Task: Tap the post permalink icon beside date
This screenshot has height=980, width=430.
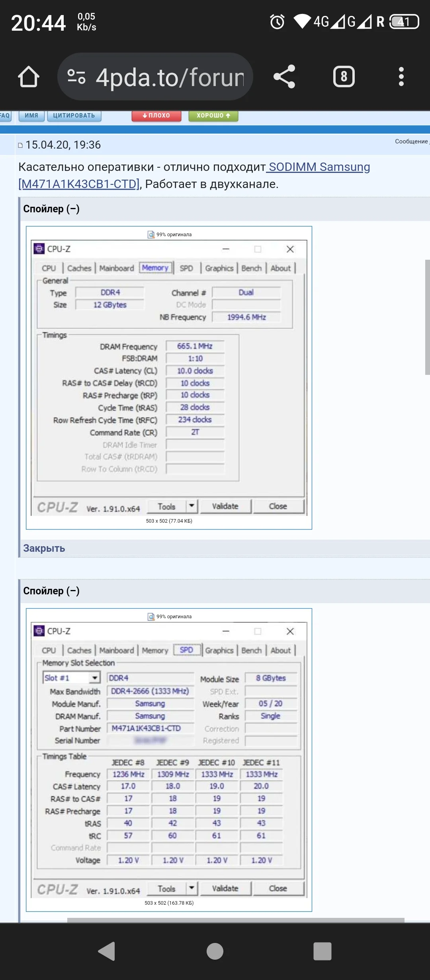Action: [20, 145]
